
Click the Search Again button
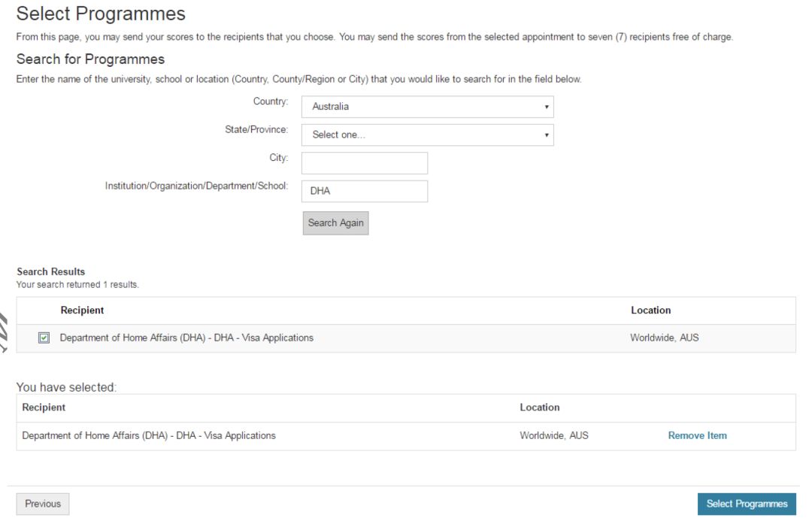tap(335, 223)
